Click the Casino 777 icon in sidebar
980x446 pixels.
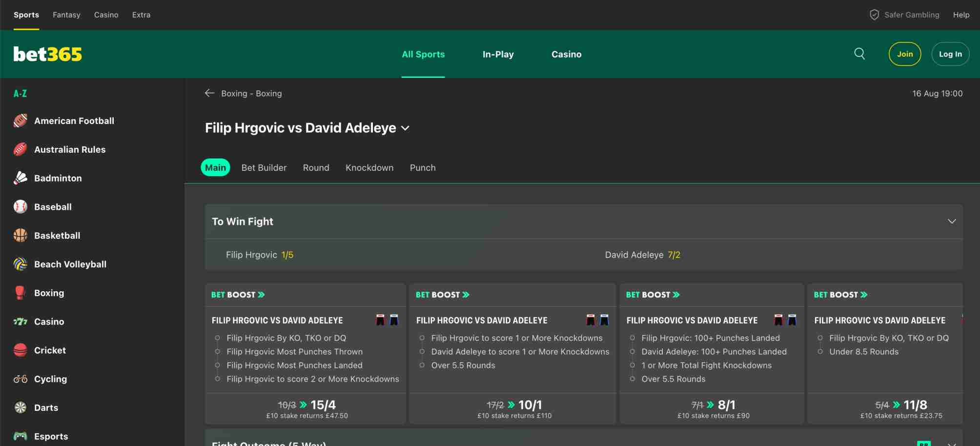(20, 322)
